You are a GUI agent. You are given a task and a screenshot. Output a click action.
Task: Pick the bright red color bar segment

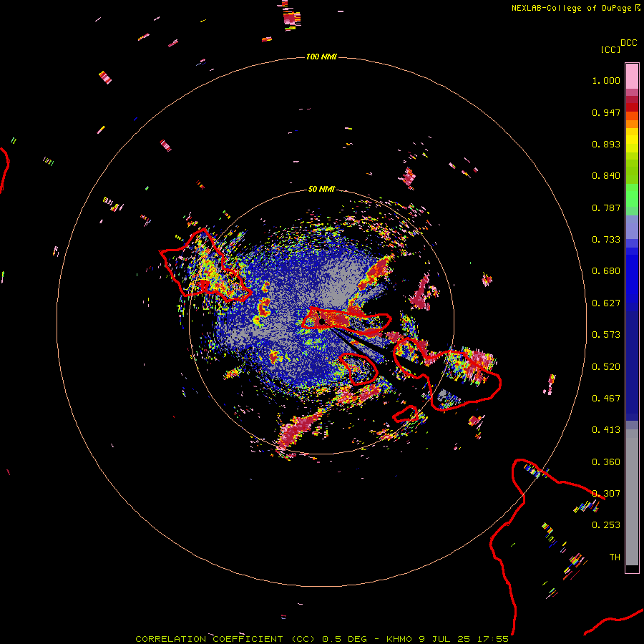tap(632, 107)
